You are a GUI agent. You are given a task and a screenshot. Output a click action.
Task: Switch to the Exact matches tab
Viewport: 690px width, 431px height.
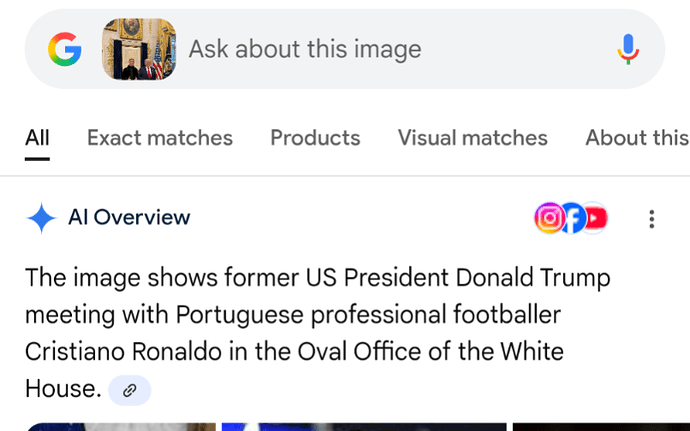[x=160, y=138]
